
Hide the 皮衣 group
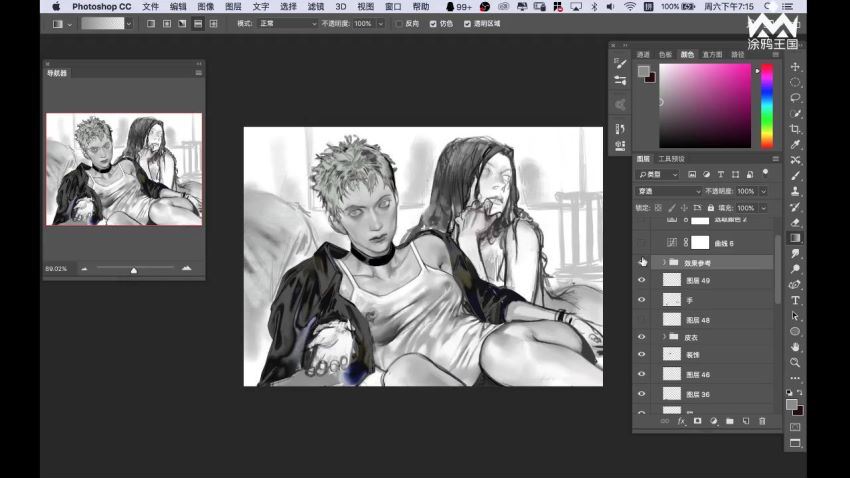[642, 337]
